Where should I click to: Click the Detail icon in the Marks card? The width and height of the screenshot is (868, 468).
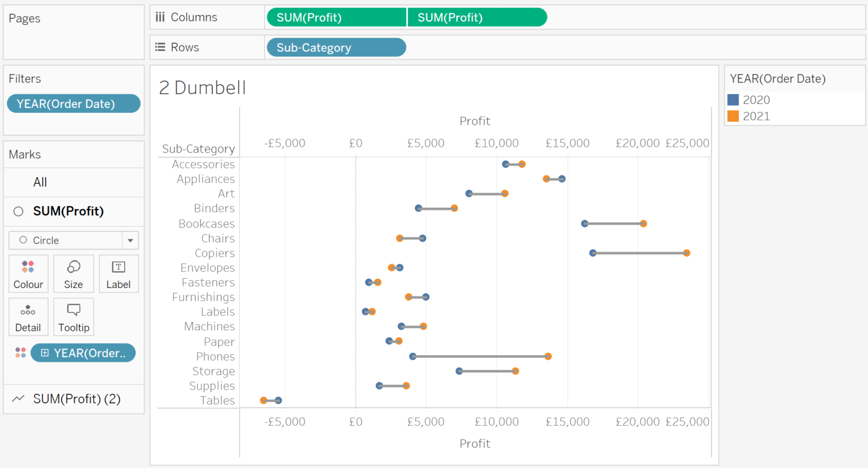pos(28,316)
